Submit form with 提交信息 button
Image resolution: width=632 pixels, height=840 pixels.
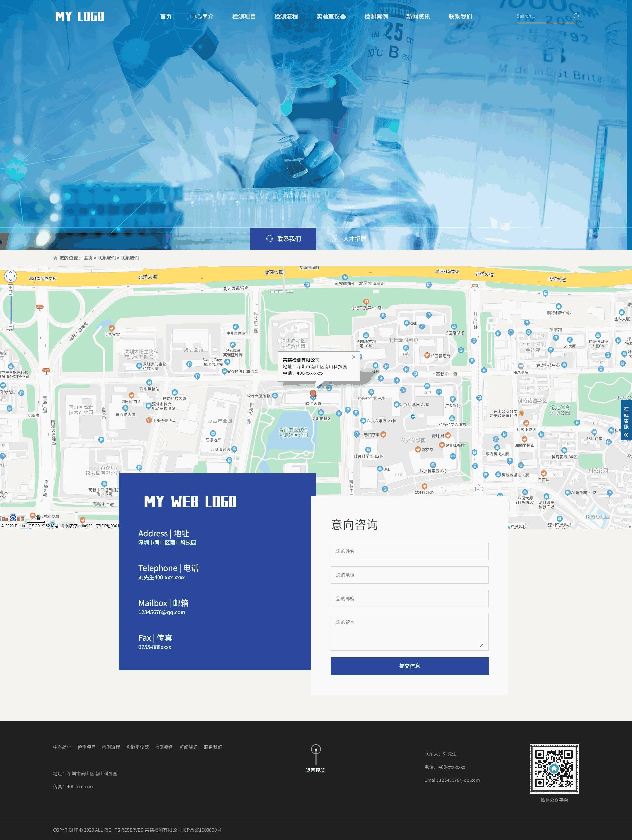point(409,666)
